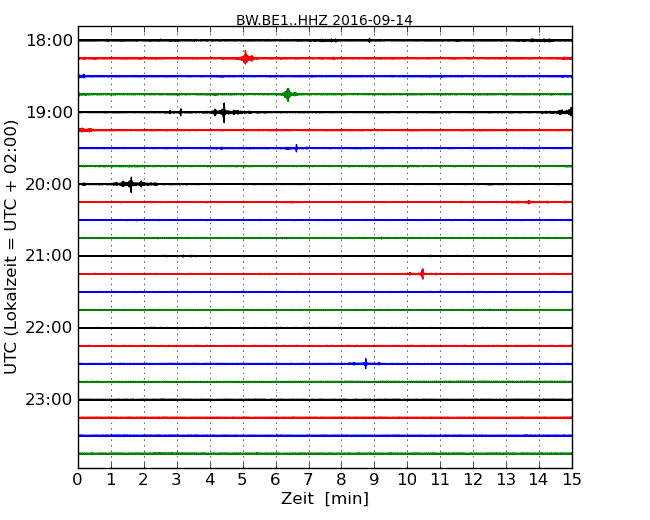Image resolution: width=650 pixels, height=520 pixels.
Task: Click the plot title BW.BE1..HHZ 2016-09-14
Action: (x=324, y=20)
